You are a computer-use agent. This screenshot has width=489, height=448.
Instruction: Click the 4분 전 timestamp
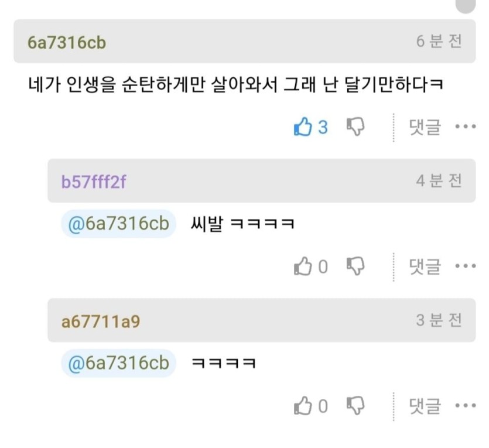click(439, 180)
